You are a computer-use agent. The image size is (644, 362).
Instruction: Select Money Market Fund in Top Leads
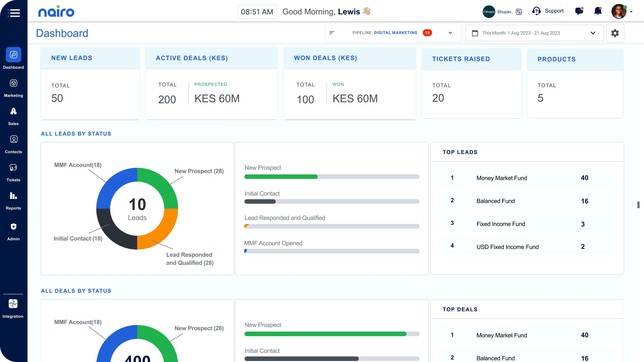pos(527,178)
